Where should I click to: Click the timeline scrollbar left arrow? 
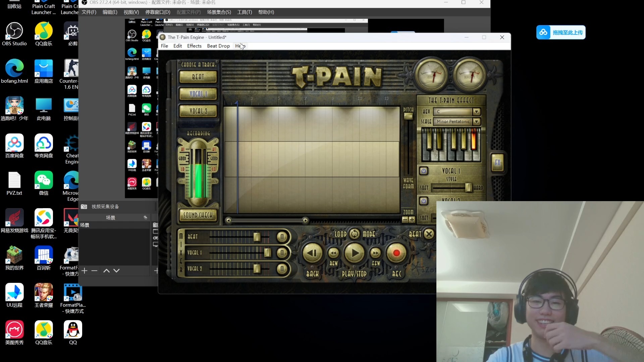[228, 220]
